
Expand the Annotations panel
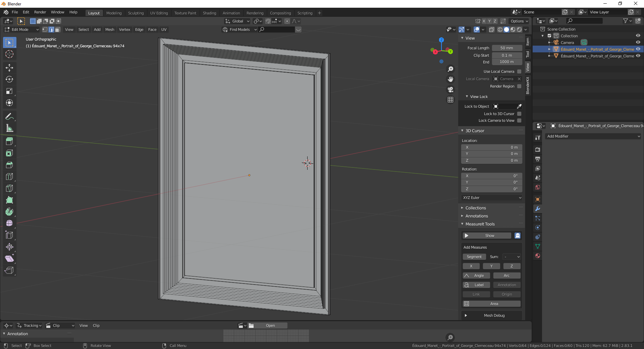[x=476, y=216]
